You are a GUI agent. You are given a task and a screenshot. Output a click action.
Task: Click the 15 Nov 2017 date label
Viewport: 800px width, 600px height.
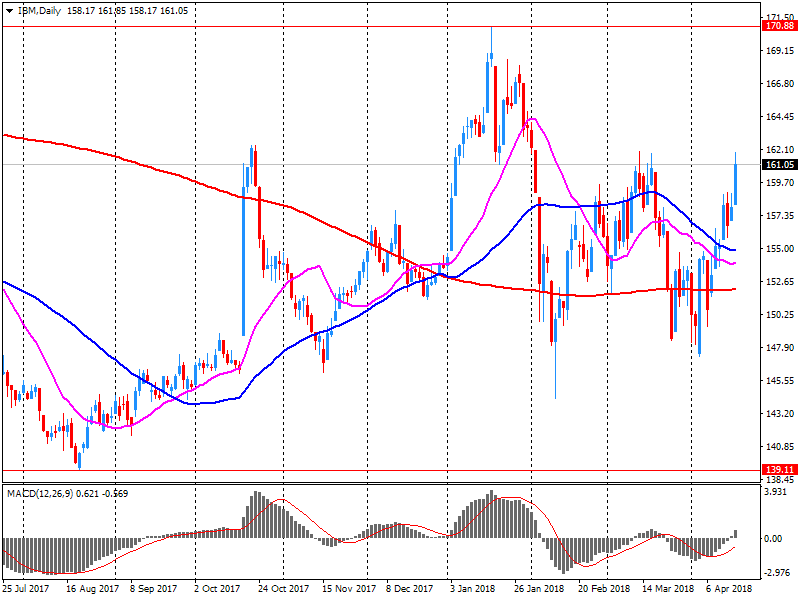click(x=349, y=589)
